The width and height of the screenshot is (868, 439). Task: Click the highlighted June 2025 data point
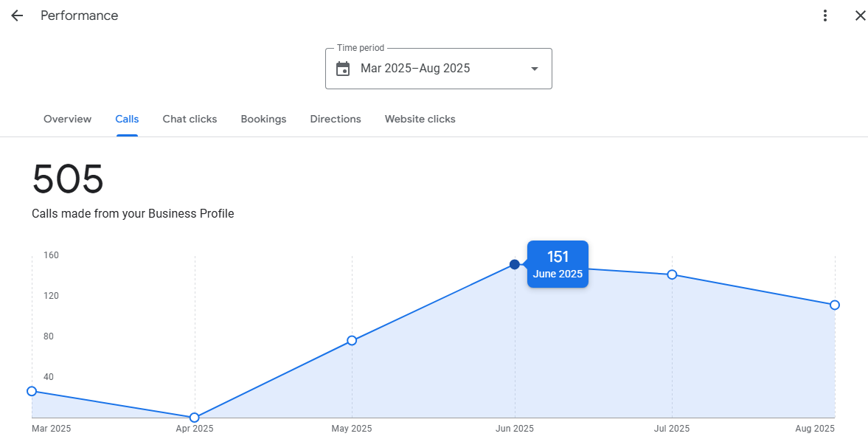click(x=515, y=264)
